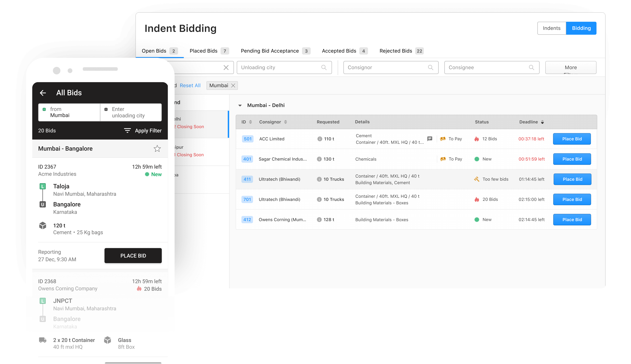631x364 pixels.
Task: Switch to the Indents view toggle
Action: [552, 28]
